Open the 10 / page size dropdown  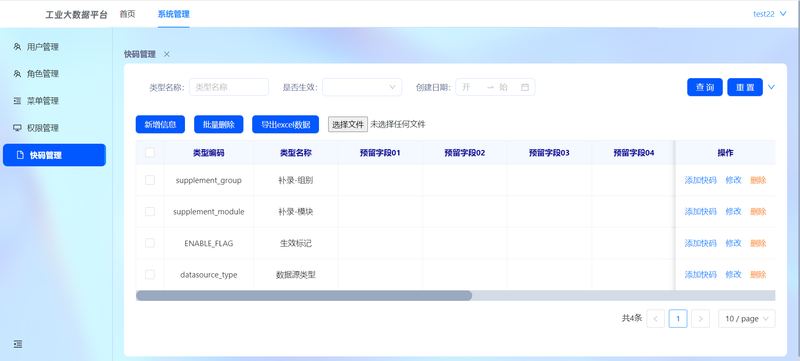(x=747, y=319)
